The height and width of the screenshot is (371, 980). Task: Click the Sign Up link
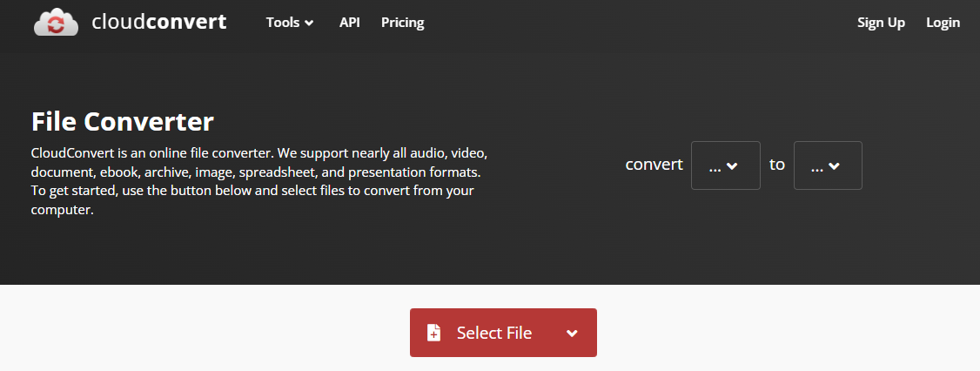[x=881, y=23]
